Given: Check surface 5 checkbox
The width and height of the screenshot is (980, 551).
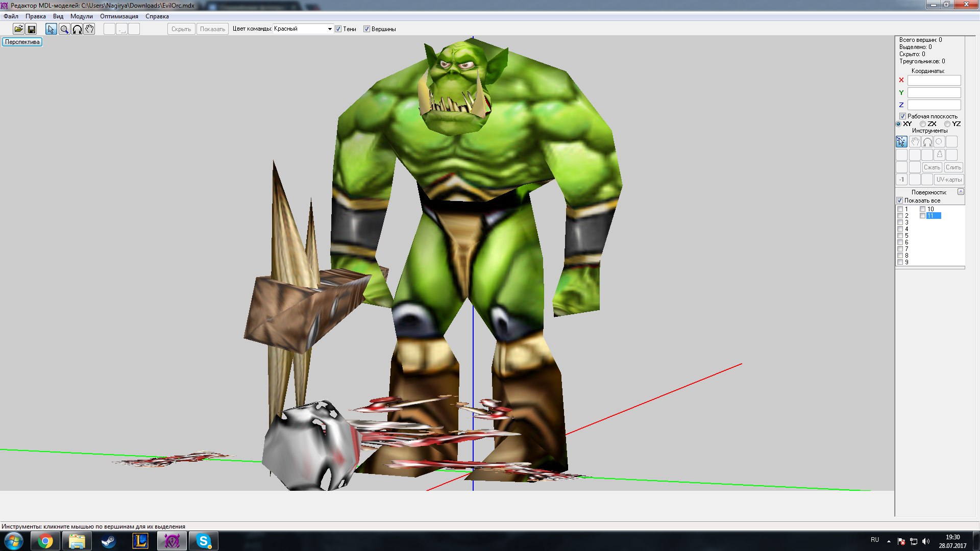Looking at the screenshot, I should pos(900,236).
